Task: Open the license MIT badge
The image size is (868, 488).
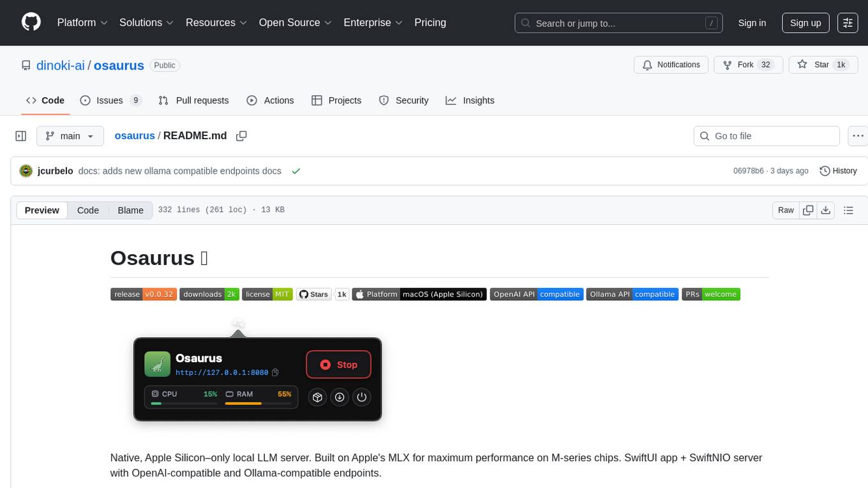Action: pos(267,294)
